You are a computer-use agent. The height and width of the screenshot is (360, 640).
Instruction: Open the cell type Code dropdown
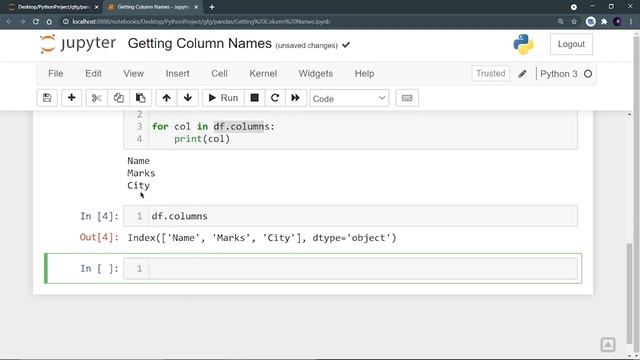pos(349,98)
